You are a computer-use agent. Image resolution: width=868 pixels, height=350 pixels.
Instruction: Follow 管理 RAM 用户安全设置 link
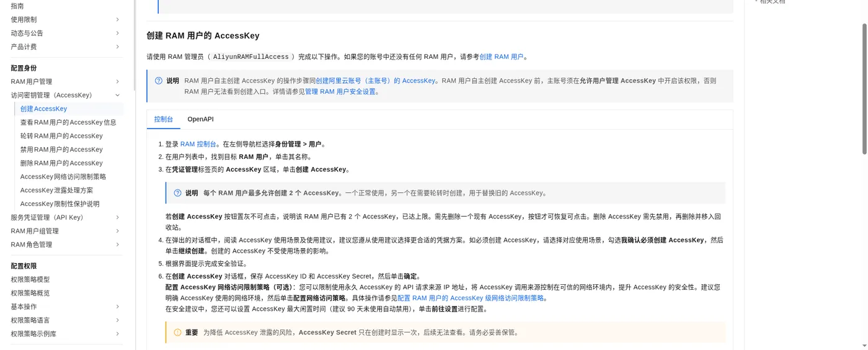[x=340, y=92]
